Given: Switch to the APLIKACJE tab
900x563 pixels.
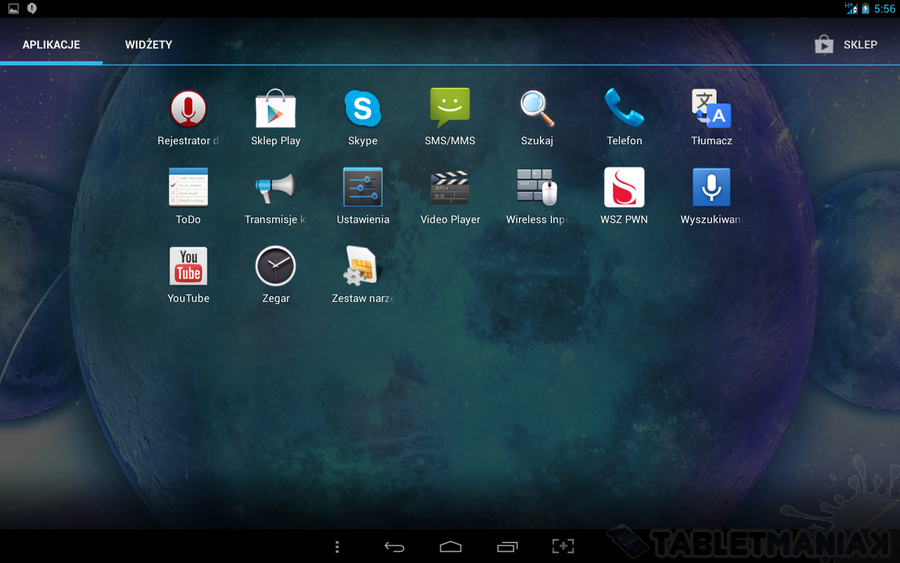Looking at the screenshot, I should [x=51, y=44].
